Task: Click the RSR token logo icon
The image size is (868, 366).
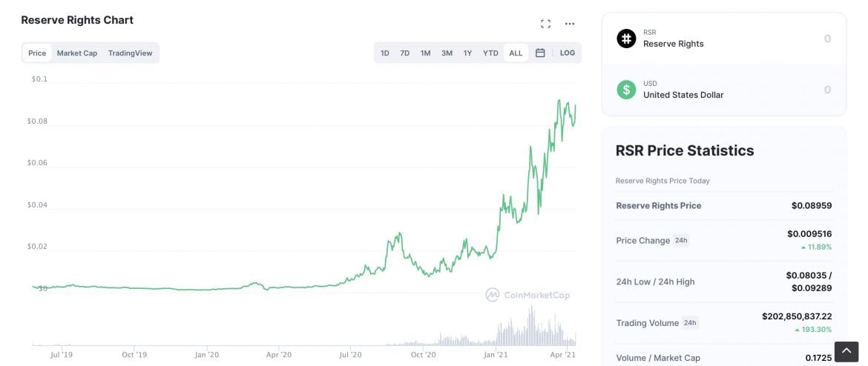Action: click(626, 39)
